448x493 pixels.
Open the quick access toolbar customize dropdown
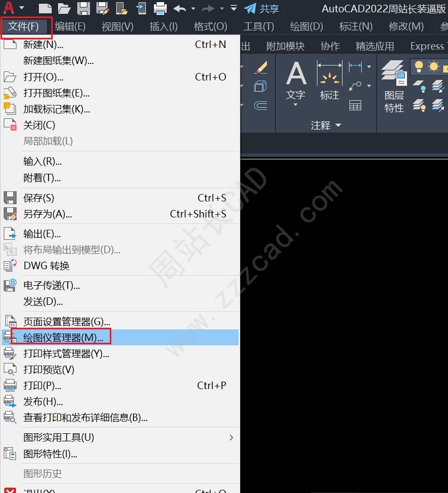click(x=234, y=9)
